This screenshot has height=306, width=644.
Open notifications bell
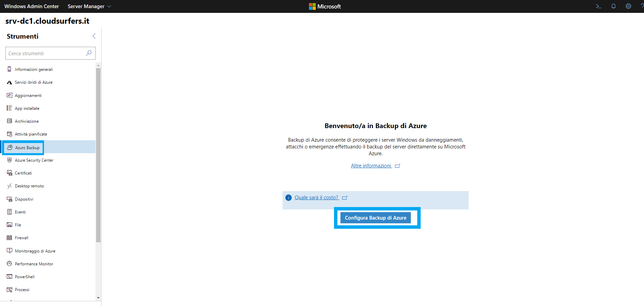click(x=613, y=6)
